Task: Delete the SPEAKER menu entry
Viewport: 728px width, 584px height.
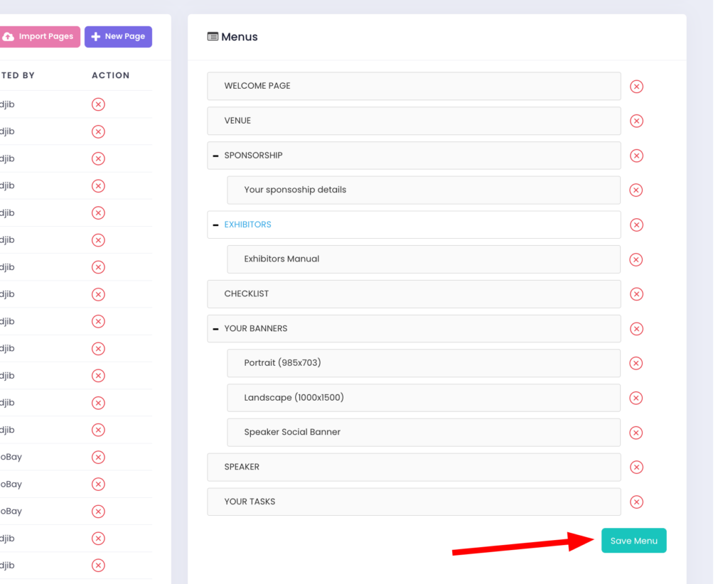Action: pos(636,467)
